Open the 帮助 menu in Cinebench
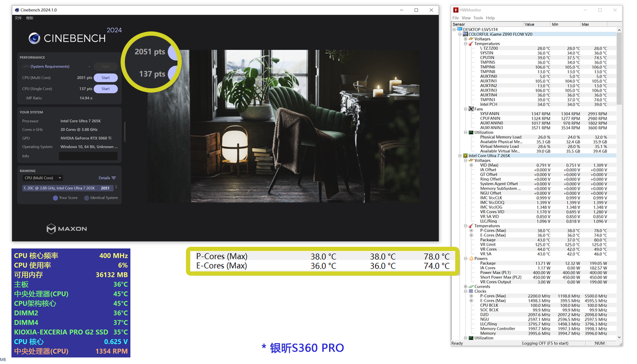The height and width of the screenshot is (364, 637). coord(30,18)
